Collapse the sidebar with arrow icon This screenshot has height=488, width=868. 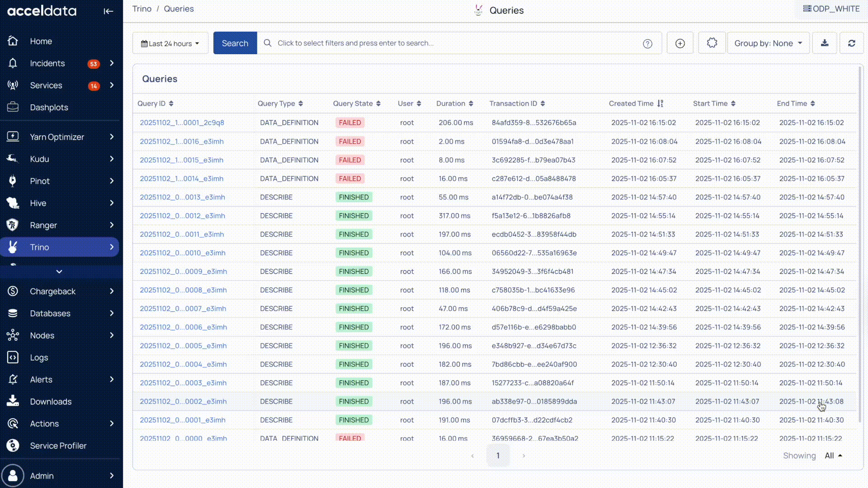click(108, 11)
